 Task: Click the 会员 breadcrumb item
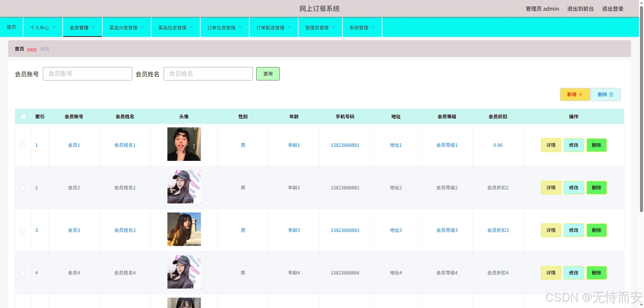click(45, 49)
